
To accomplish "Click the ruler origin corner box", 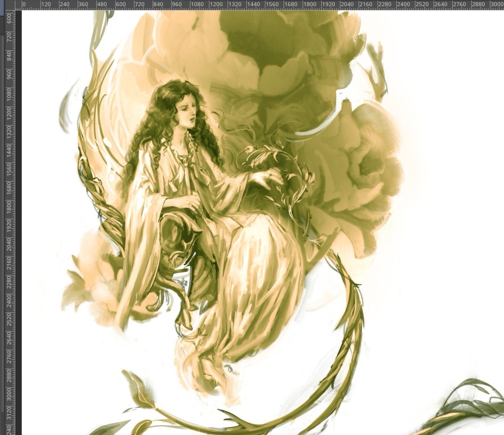I will (x=10, y=5).
